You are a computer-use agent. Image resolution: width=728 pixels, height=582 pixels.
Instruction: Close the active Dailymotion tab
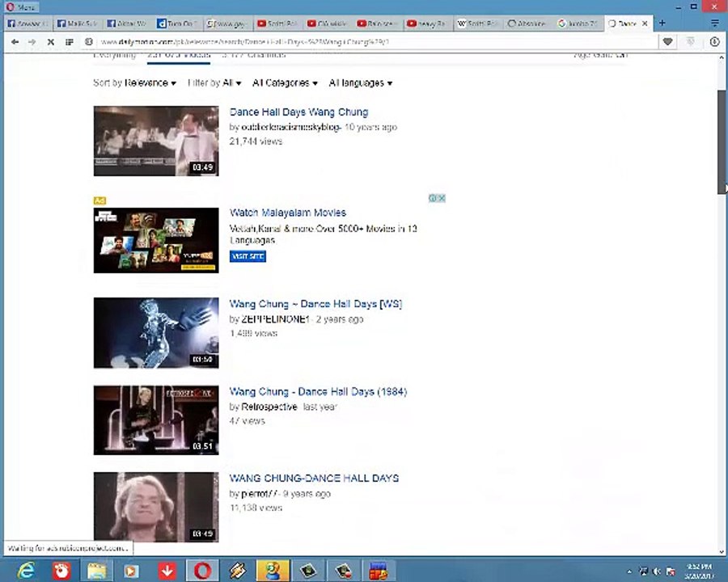tap(645, 23)
